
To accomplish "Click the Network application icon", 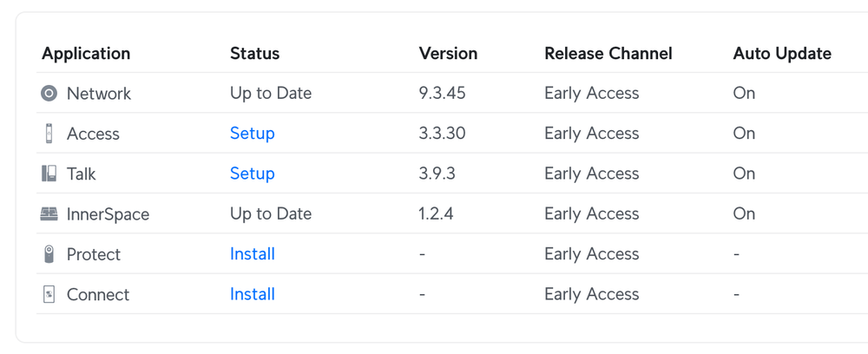I will click(49, 94).
